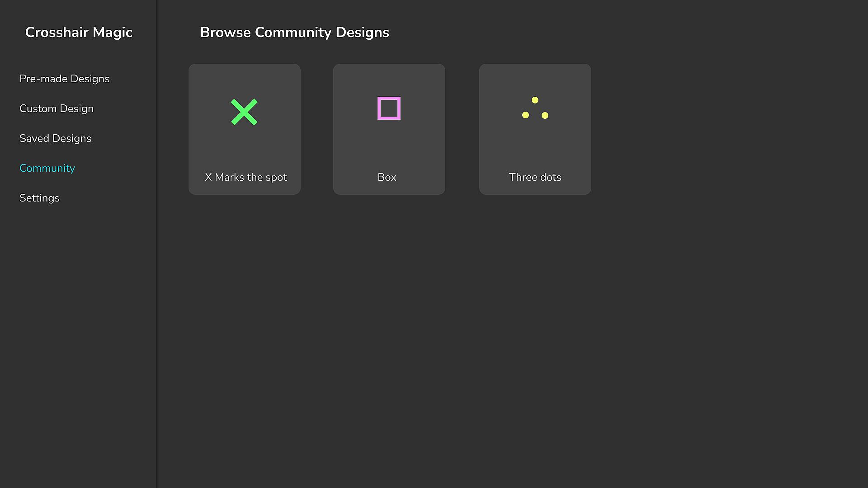Click the lower-left yellow dot of the triangle

525,115
